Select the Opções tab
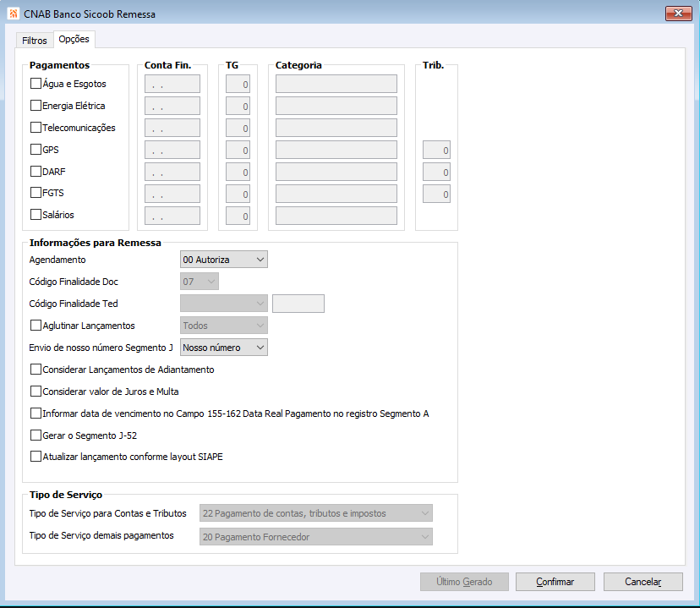The width and height of the screenshot is (700, 608). pos(74,39)
